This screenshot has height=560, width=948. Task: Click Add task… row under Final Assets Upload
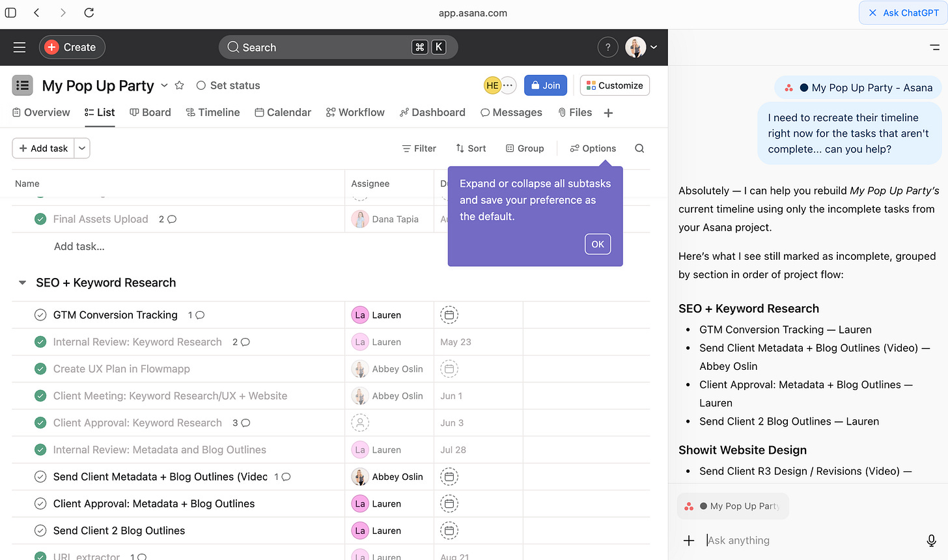coord(79,246)
